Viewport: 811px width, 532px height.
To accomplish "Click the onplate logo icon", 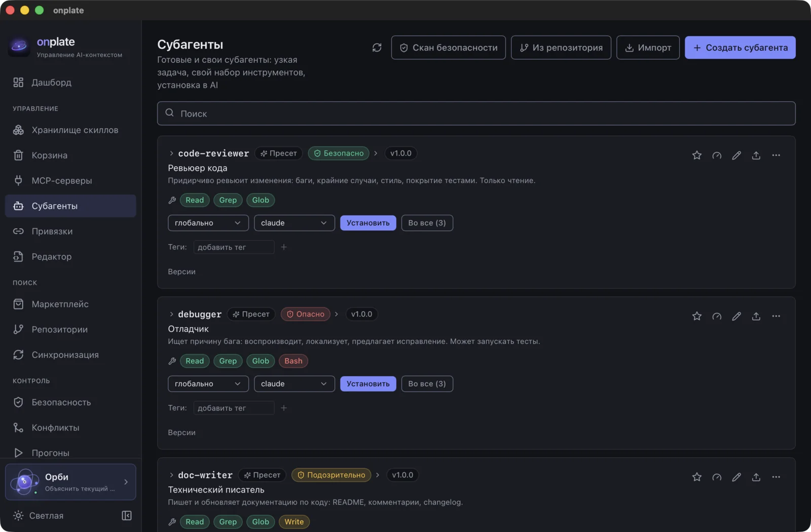I will click(19, 47).
